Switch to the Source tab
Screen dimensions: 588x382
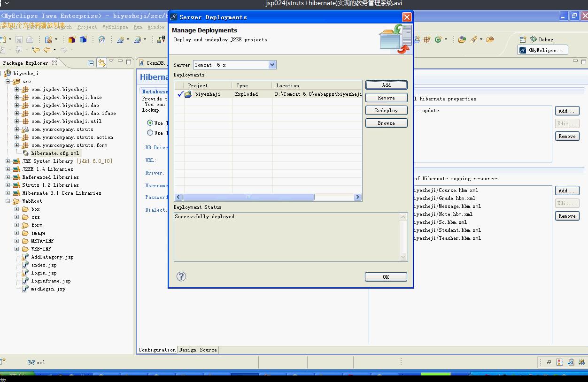point(208,350)
